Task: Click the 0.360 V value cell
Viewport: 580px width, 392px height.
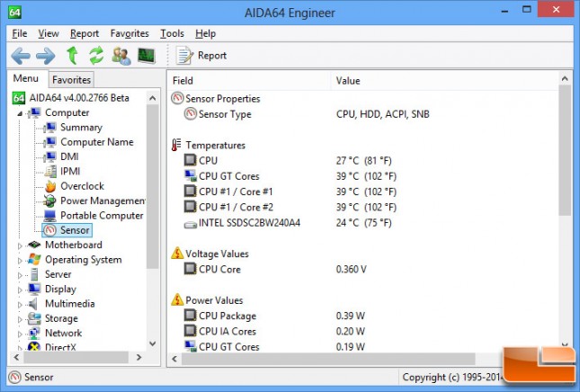Action: pos(352,269)
